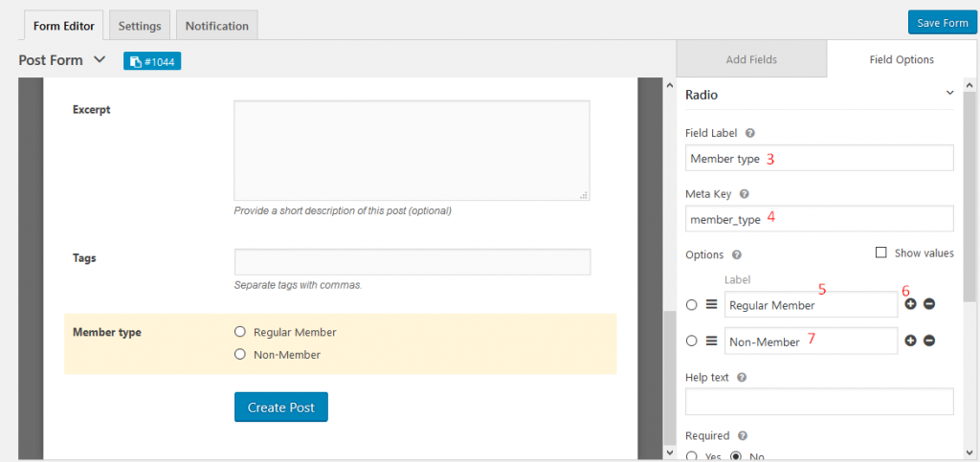Enable the Show values checkbox
The image size is (980, 462).
pyautogui.click(x=881, y=253)
